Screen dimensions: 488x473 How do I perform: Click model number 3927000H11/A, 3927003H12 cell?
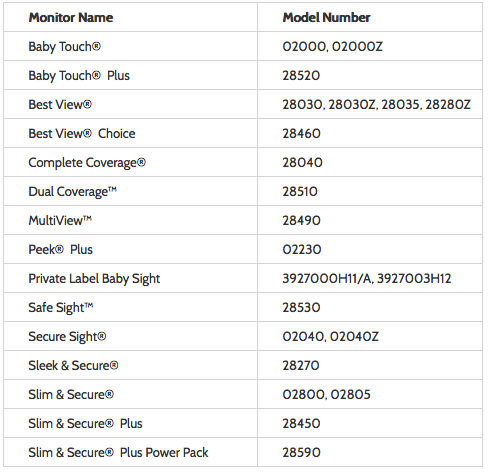pyautogui.click(x=367, y=278)
